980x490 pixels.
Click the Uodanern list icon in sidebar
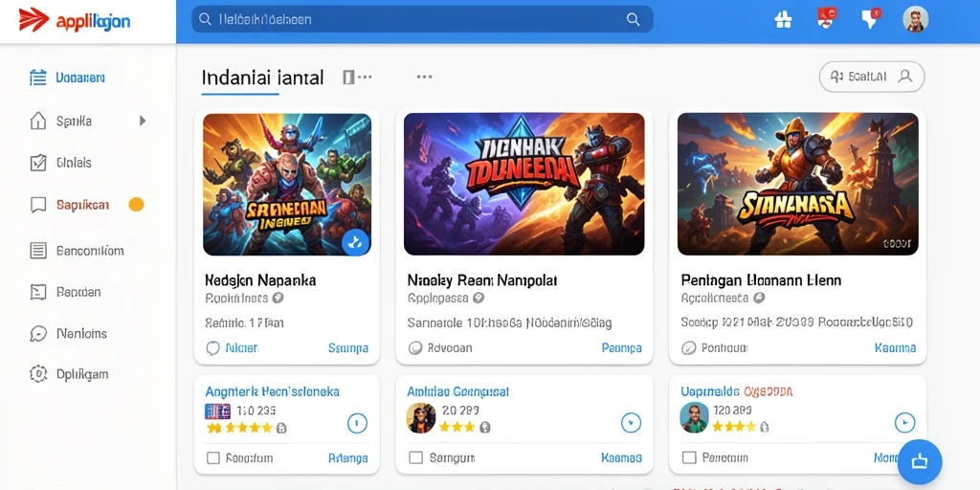pos(38,78)
